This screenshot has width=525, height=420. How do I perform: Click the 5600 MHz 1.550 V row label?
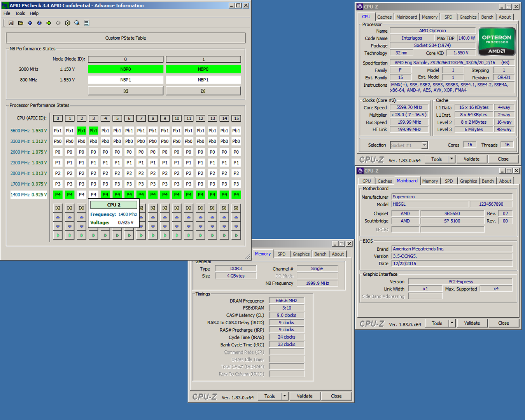pyautogui.click(x=28, y=131)
